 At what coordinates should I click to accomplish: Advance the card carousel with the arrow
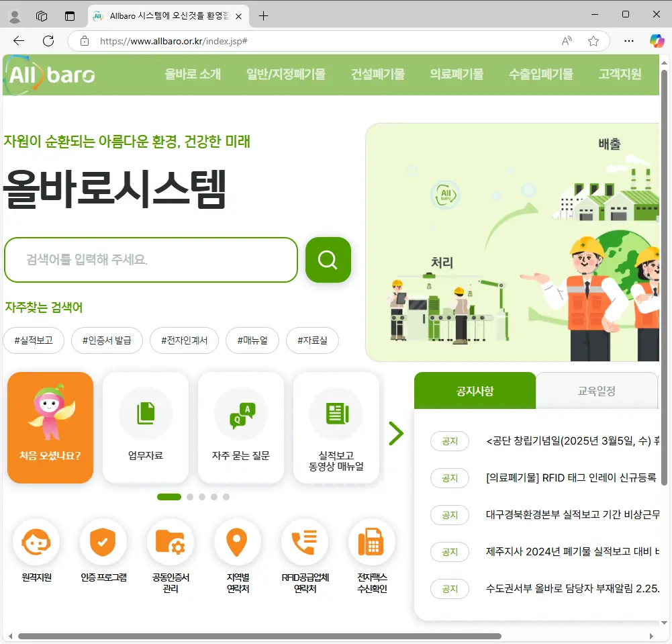(x=396, y=433)
